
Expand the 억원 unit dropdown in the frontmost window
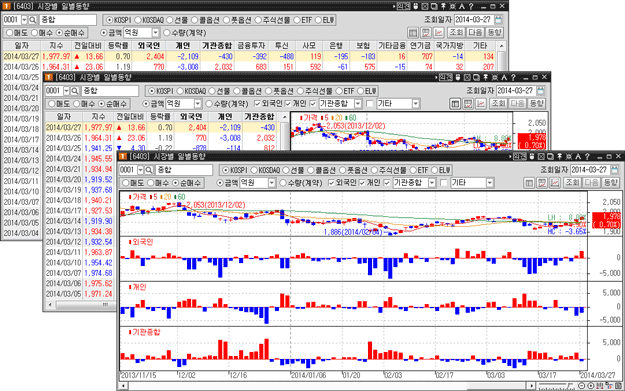tap(271, 183)
